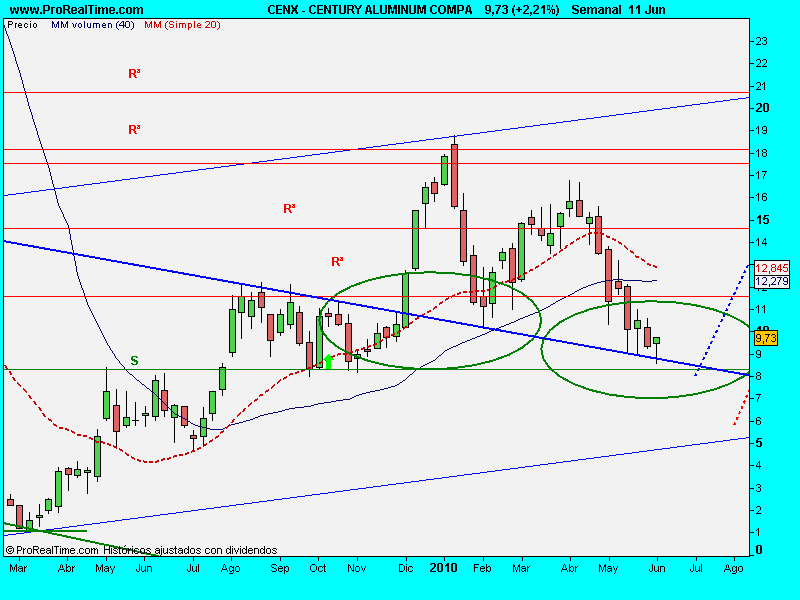Click bold 0 on the price axis
The image size is (800, 600).
[759, 550]
